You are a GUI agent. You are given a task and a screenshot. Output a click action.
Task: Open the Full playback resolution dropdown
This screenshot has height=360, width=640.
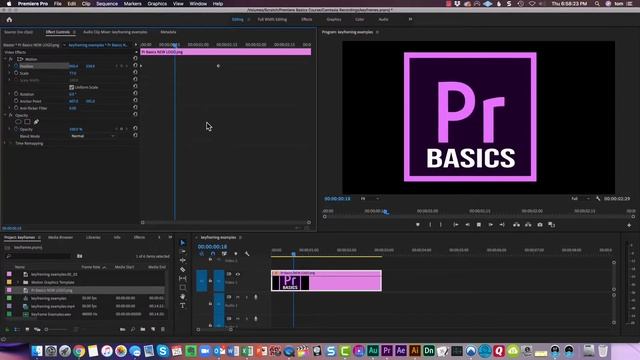580,198
